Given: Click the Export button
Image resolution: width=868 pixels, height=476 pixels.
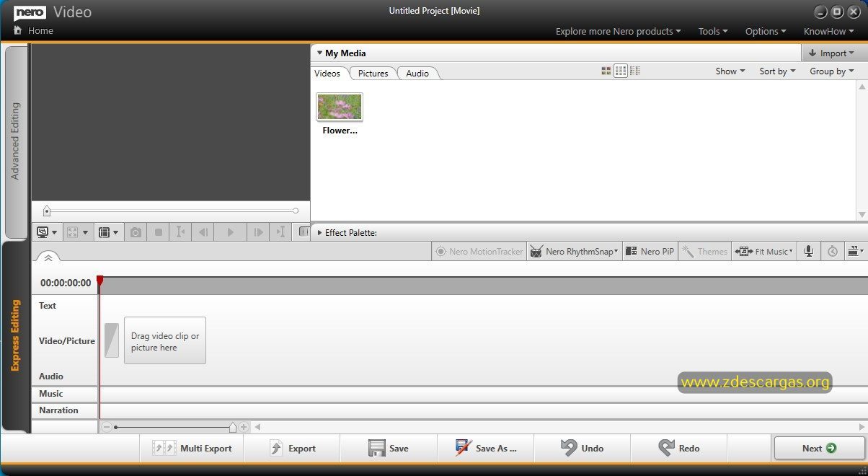Looking at the screenshot, I should pos(292,449).
